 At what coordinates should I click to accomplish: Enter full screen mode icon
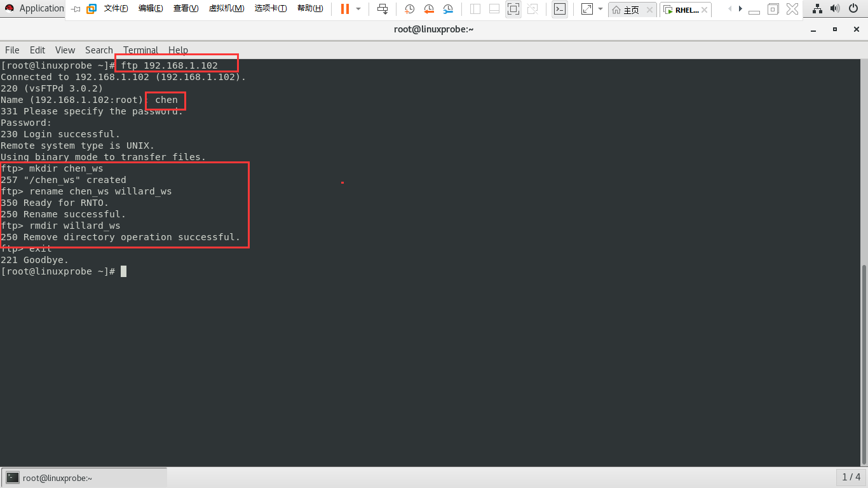tap(513, 9)
